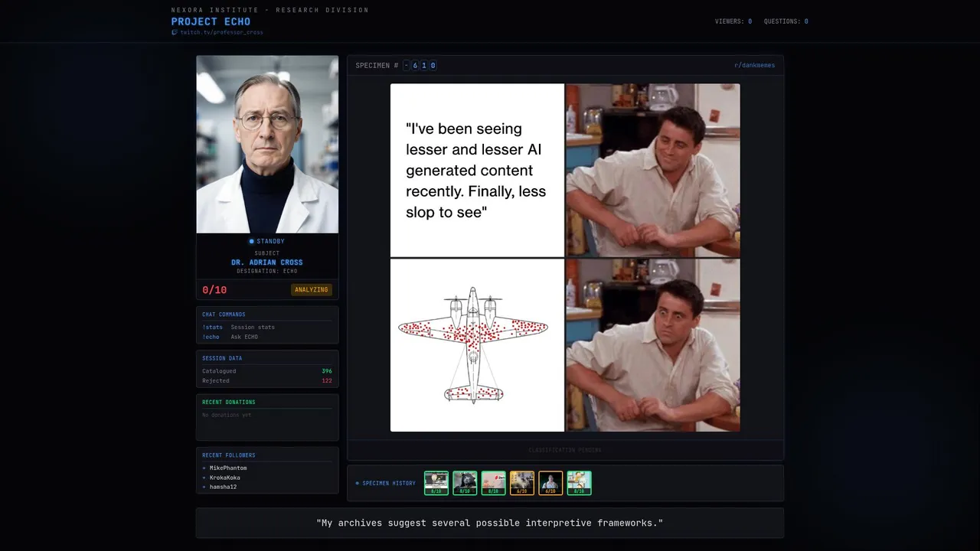Click the plus icon beside hamsha12
Image resolution: width=980 pixels, height=551 pixels.
pos(204,487)
